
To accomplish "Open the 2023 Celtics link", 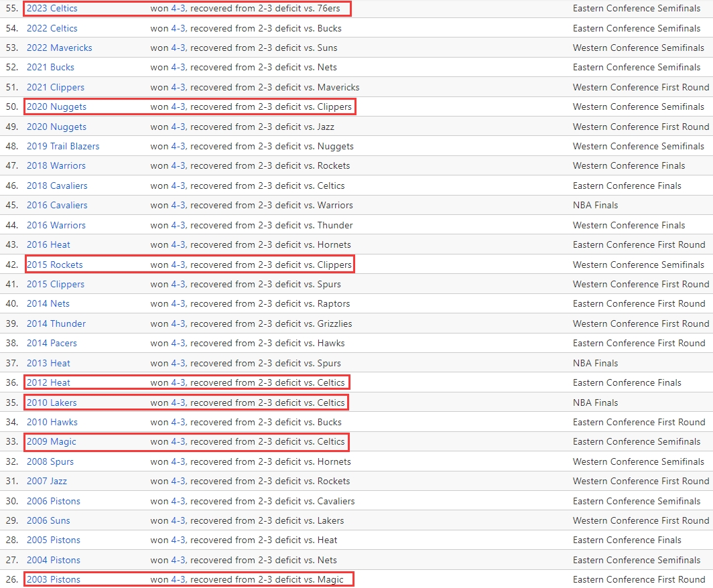I will [x=52, y=9].
